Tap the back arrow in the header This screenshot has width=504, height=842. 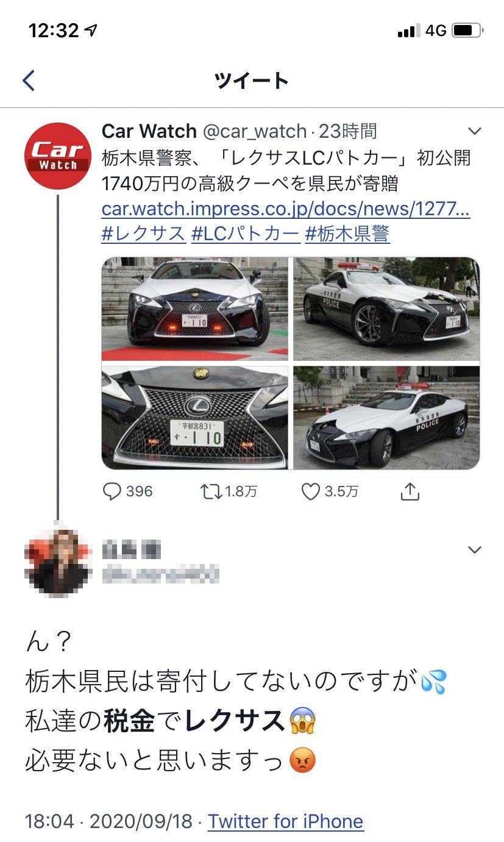click(29, 80)
